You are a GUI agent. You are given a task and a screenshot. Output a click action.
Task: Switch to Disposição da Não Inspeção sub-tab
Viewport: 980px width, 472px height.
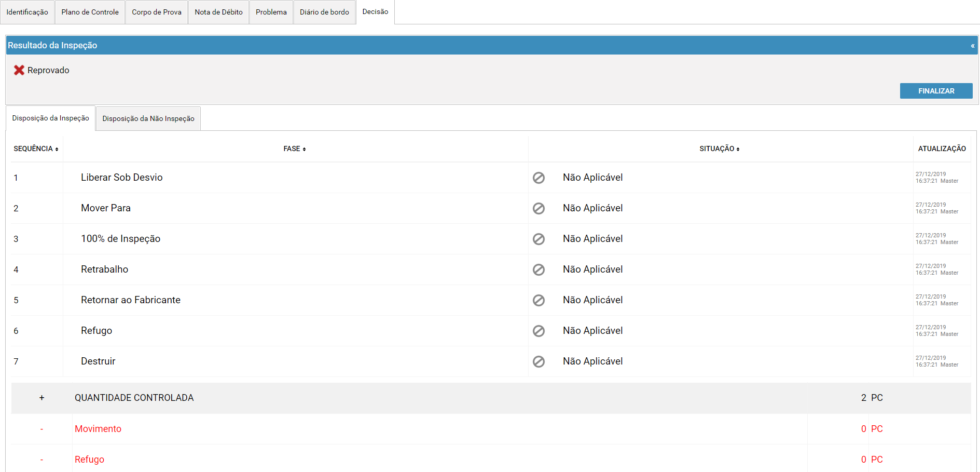(148, 118)
